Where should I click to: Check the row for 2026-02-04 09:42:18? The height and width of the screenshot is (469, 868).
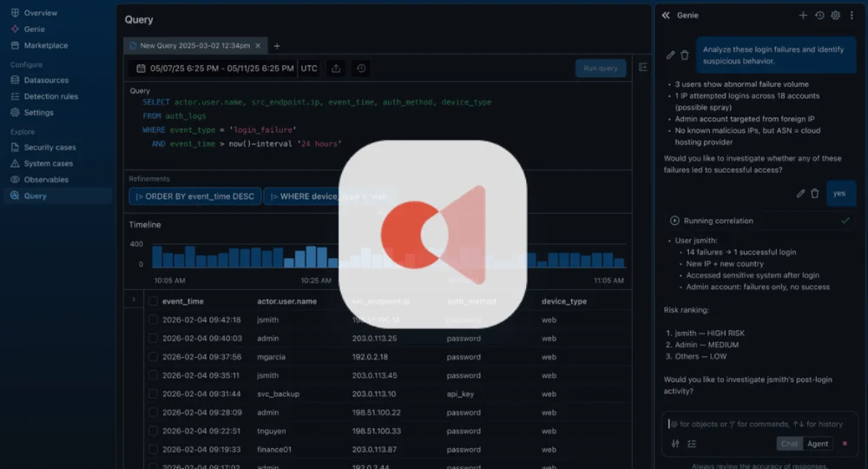tap(153, 320)
